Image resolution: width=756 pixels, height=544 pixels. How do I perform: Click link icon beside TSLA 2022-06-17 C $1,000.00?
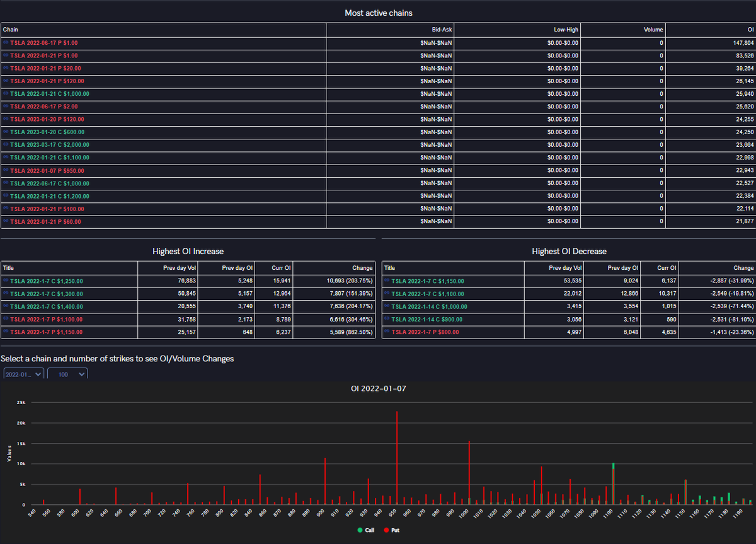pyautogui.click(x=6, y=183)
